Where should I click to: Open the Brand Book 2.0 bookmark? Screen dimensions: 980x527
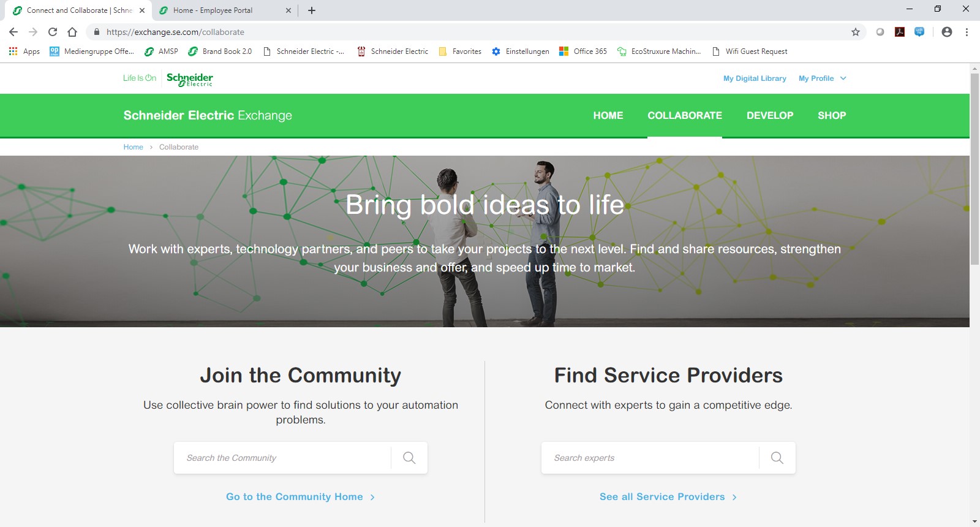tap(220, 51)
